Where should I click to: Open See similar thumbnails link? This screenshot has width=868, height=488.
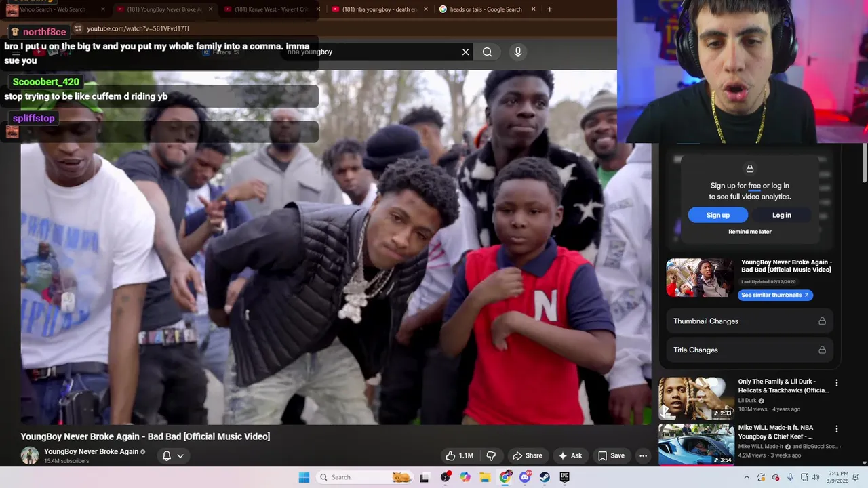[x=775, y=295]
